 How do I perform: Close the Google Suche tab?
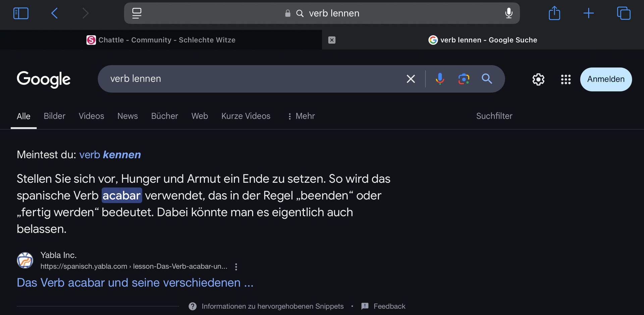pos(332,40)
